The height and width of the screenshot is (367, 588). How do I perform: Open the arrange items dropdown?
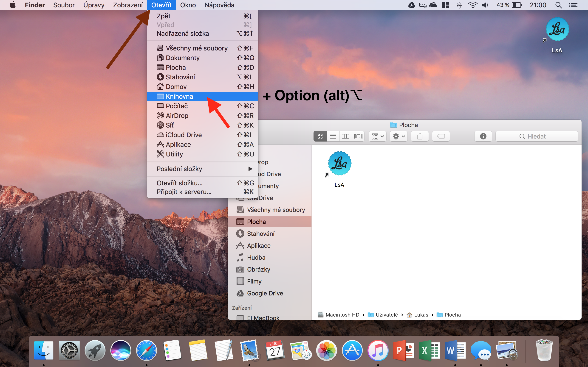(377, 136)
